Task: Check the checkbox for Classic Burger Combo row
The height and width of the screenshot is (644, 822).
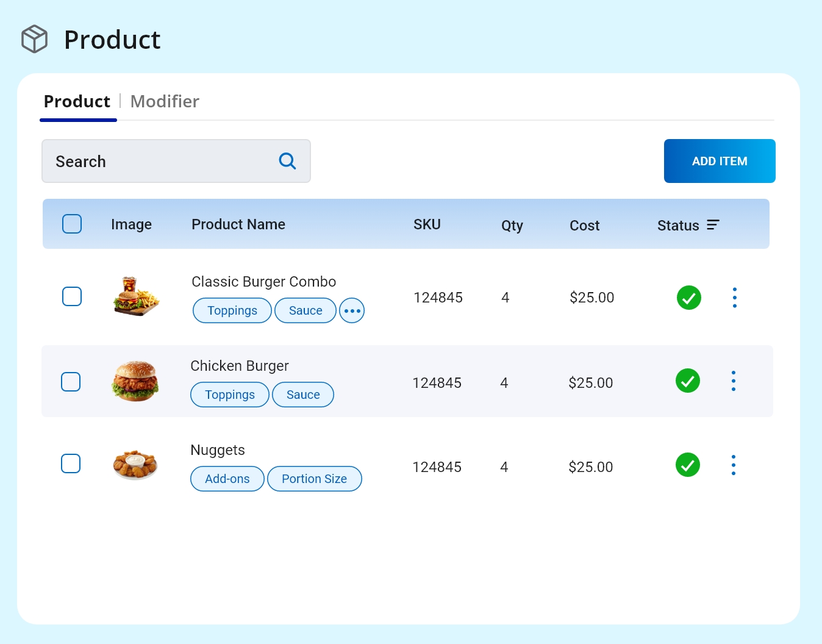Action: coord(71,296)
